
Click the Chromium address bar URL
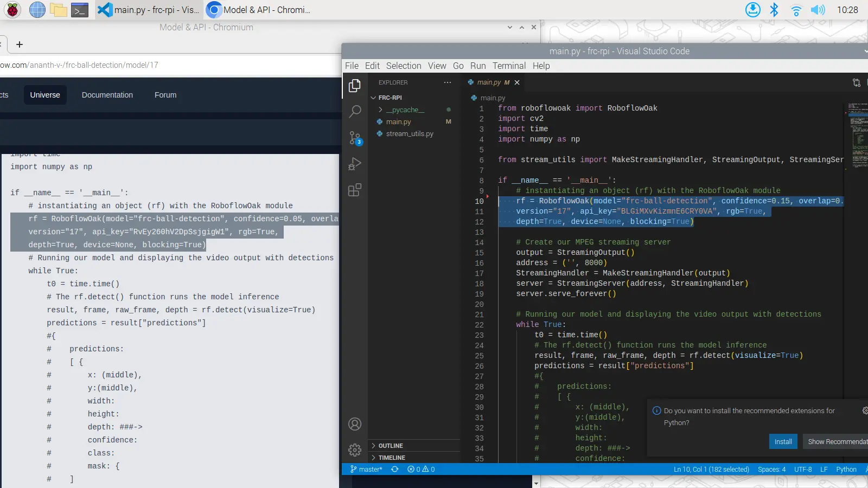pos(79,65)
